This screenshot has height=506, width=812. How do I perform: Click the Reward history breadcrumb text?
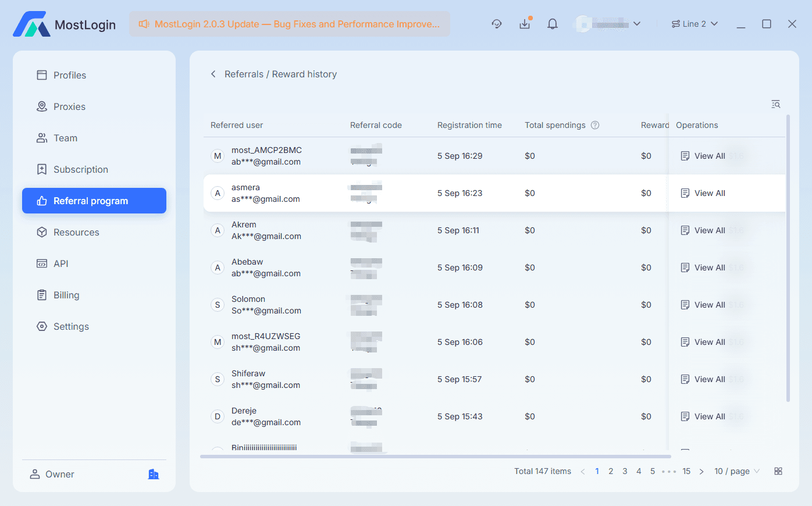pyautogui.click(x=304, y=74)
